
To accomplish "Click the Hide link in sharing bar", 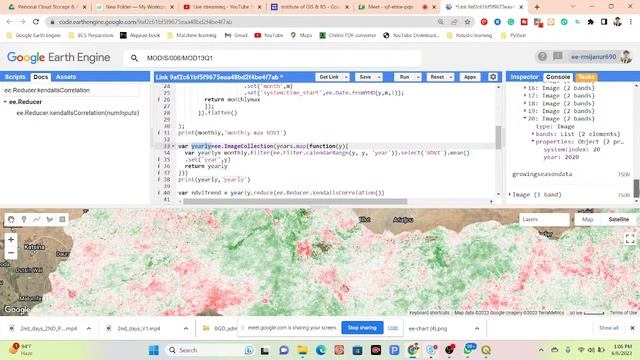I will coord(393,327).
